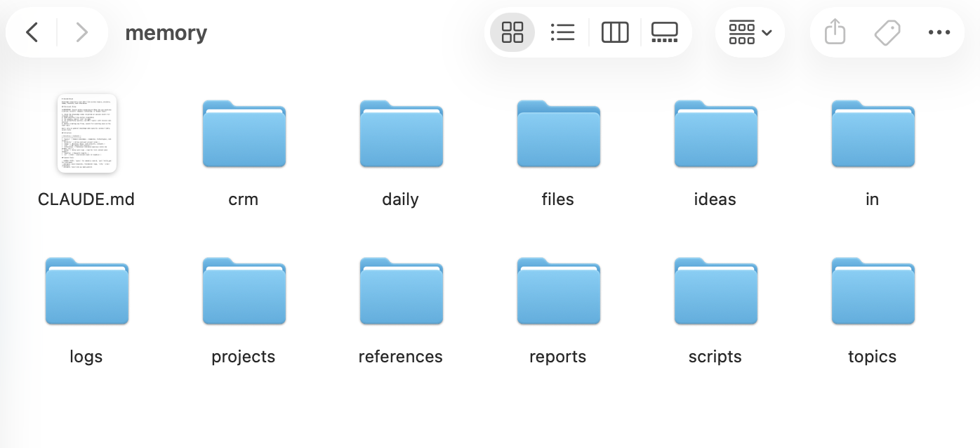Select the files folder icon
The image size is (980, 448).
(x=558, y=133)
